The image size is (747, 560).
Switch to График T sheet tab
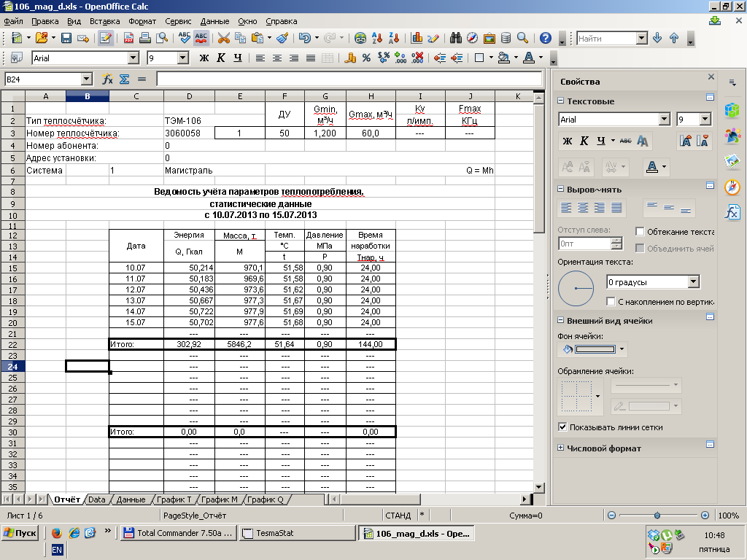pos(174,499)
